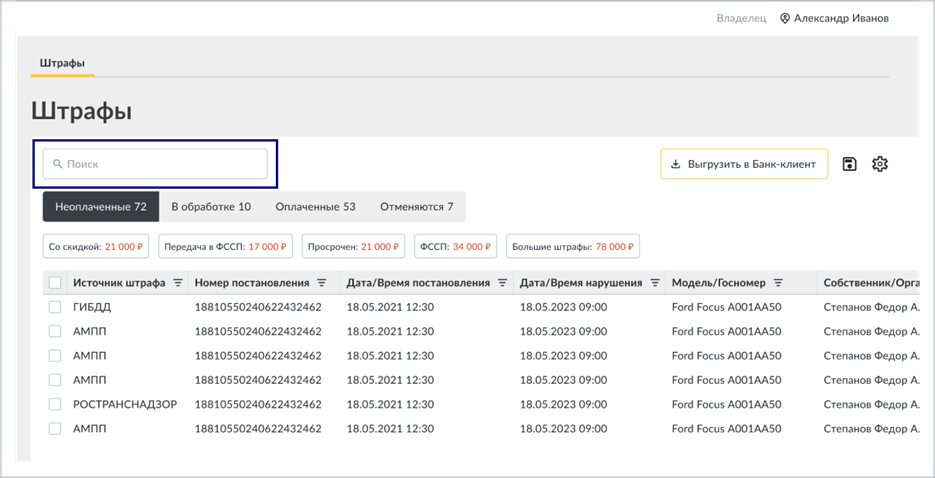This screenshot has height=478, width=935.
Task: Open filter icon for Номер постановления column
Action: point(322,283)
